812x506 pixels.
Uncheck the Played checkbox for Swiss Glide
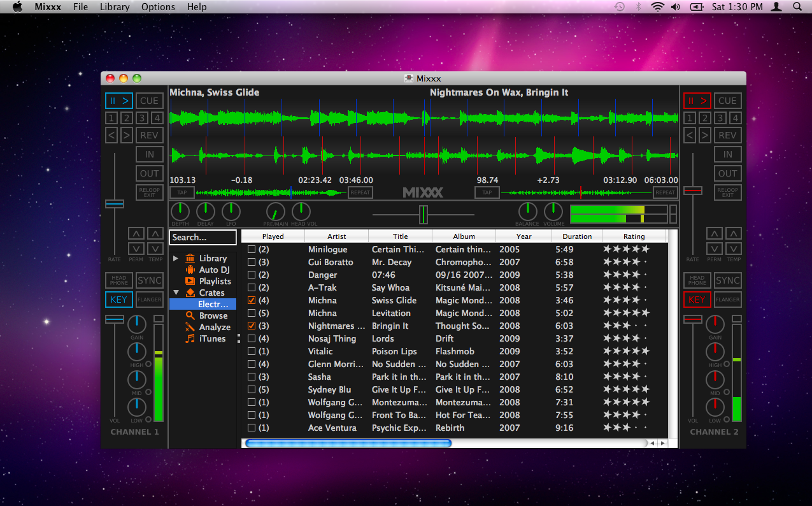tap(252, 300)
